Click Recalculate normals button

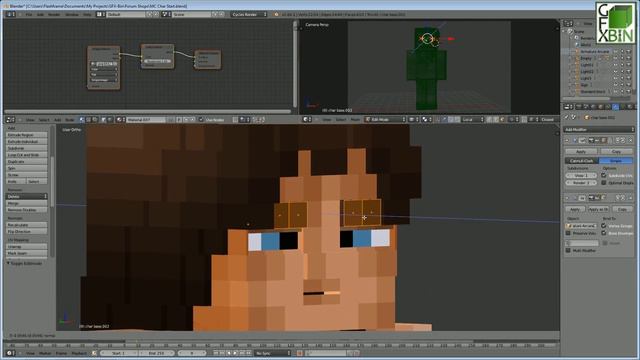click(27, 225)
